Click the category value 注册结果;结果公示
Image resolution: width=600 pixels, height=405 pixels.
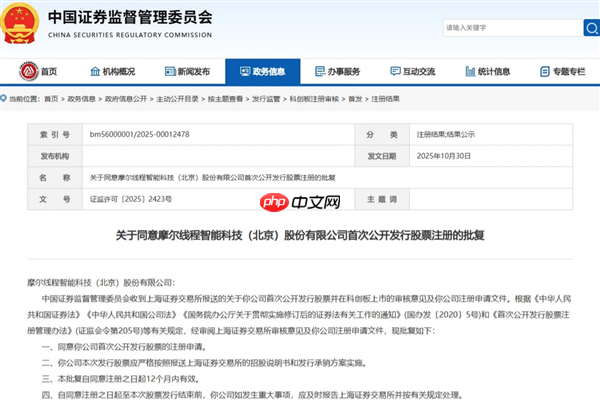(446, 134)
